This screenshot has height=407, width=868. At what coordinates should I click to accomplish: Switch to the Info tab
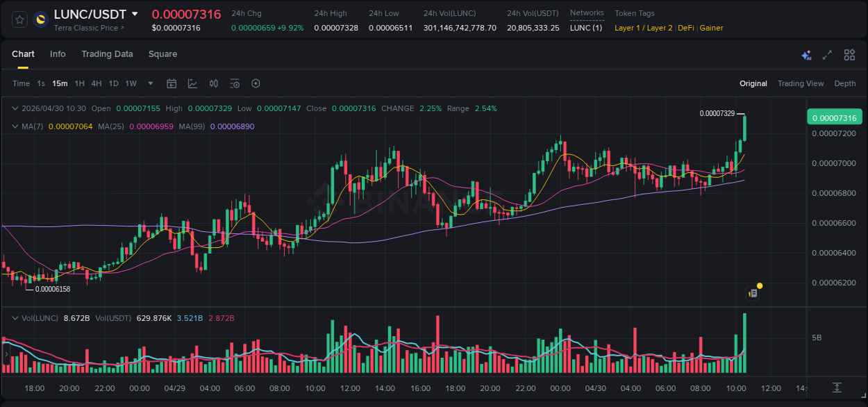[58, 54]
